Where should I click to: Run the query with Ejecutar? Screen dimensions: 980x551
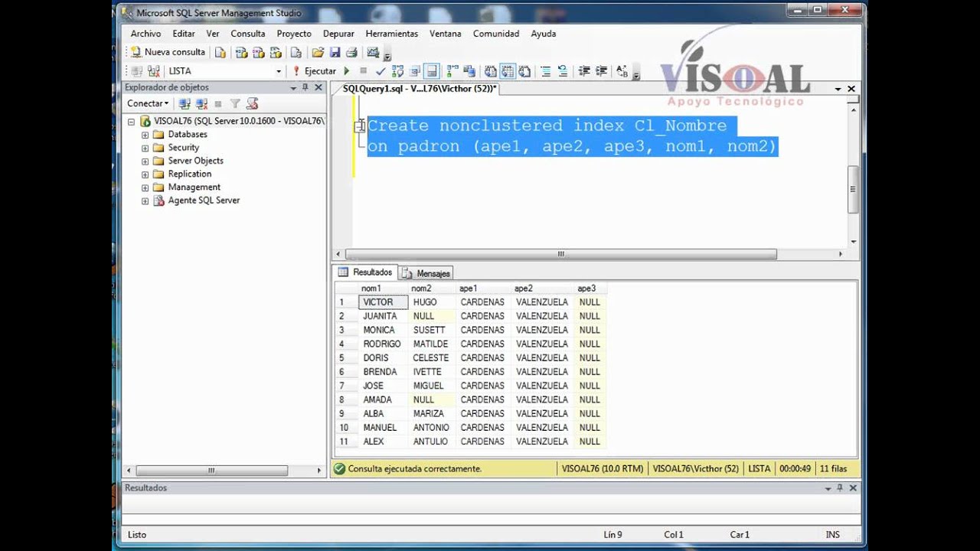coord(315,71)
